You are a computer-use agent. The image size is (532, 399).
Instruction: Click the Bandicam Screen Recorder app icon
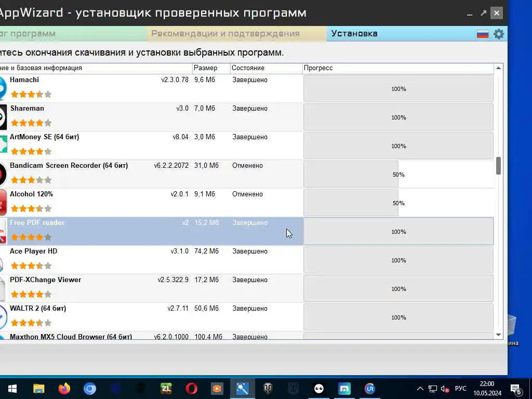click(x=3, y=175)
